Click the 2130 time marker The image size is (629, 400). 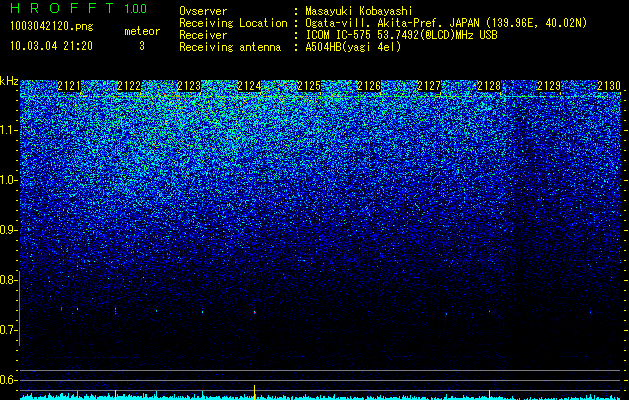[609, 86]
